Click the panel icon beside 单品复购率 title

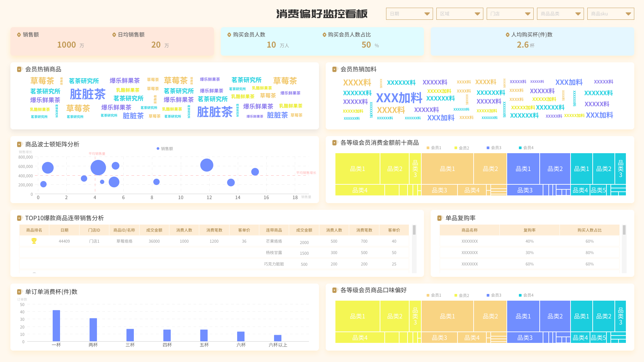click(440, 218)
